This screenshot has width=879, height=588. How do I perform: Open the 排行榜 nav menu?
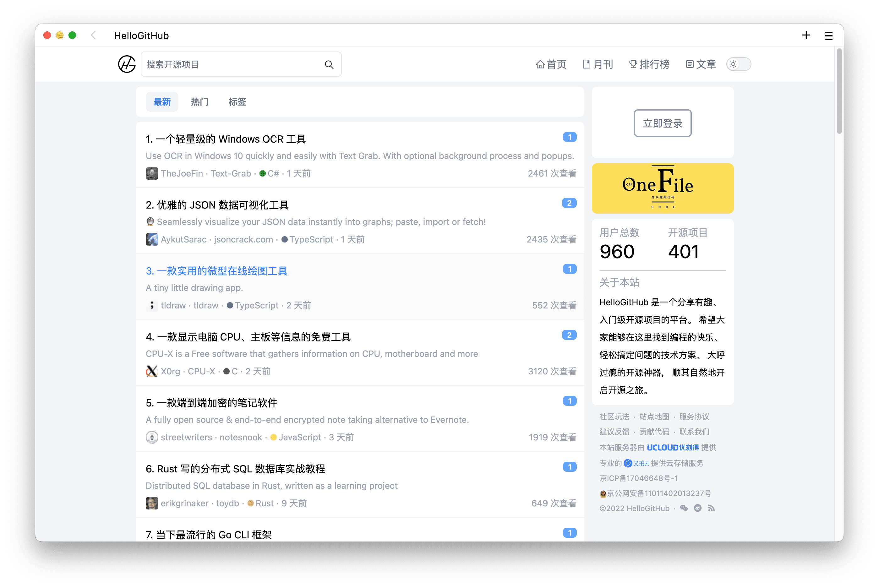click(649, 64)
